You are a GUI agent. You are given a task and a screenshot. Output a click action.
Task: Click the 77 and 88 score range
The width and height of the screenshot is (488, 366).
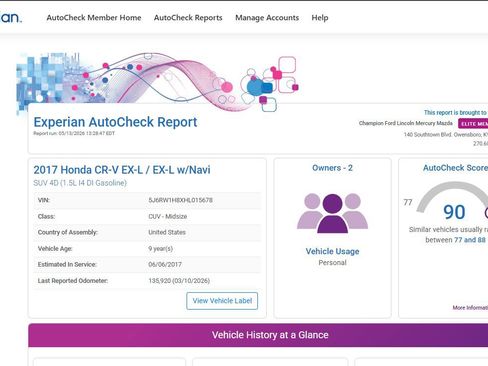[x=470, y=240]
